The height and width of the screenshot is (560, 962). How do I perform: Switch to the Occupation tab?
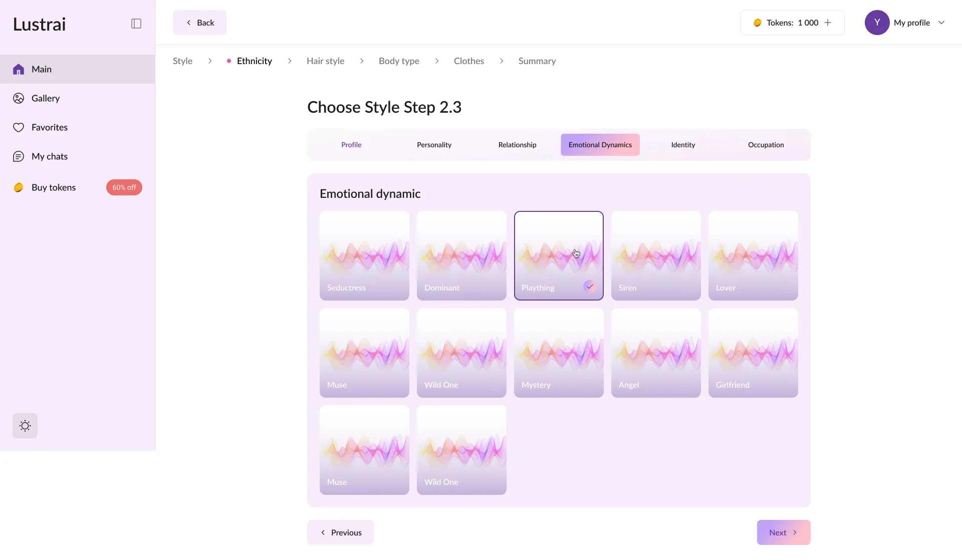point(766,145)
